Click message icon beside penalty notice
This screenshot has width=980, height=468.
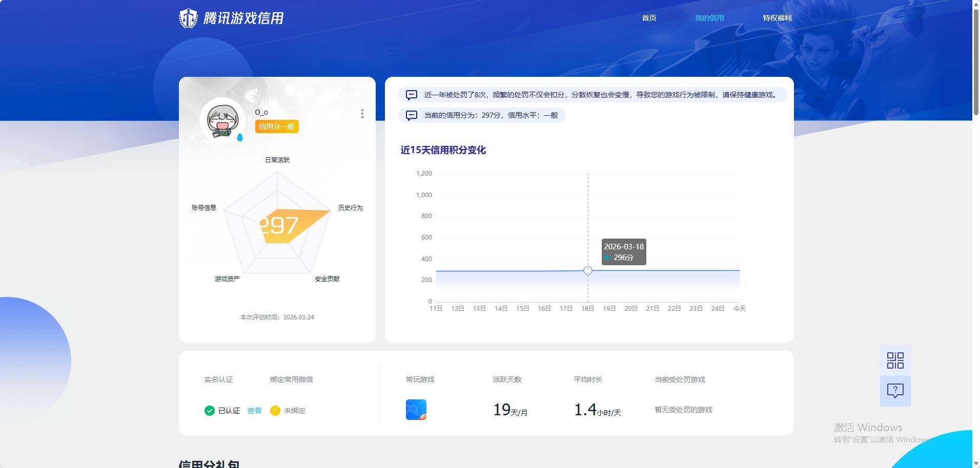coord(412,95)
